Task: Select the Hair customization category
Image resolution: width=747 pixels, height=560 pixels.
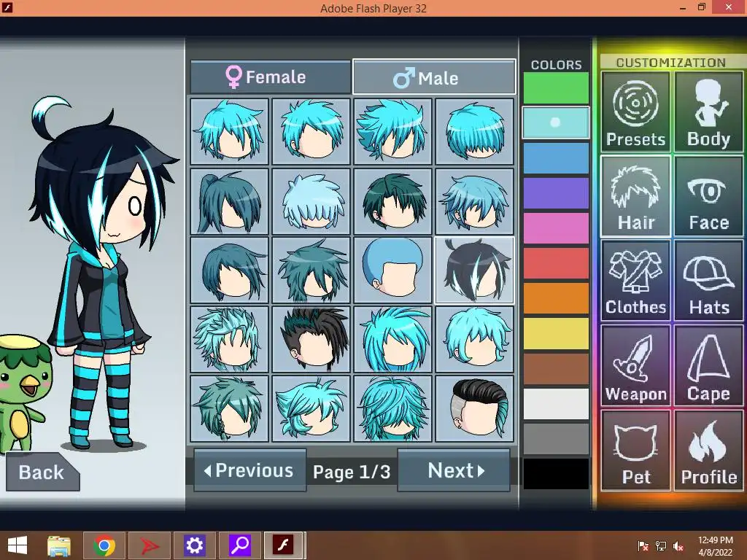Action: (x=635, y=196)
